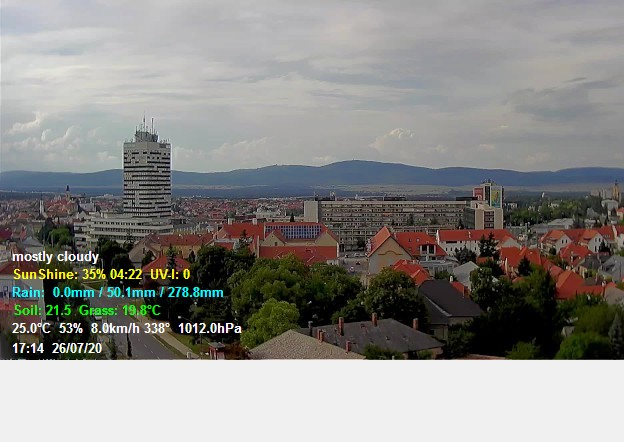Click the 'Soil: 21.5' reading
Screen dimensions: 624x442
(x=43, y=310)
